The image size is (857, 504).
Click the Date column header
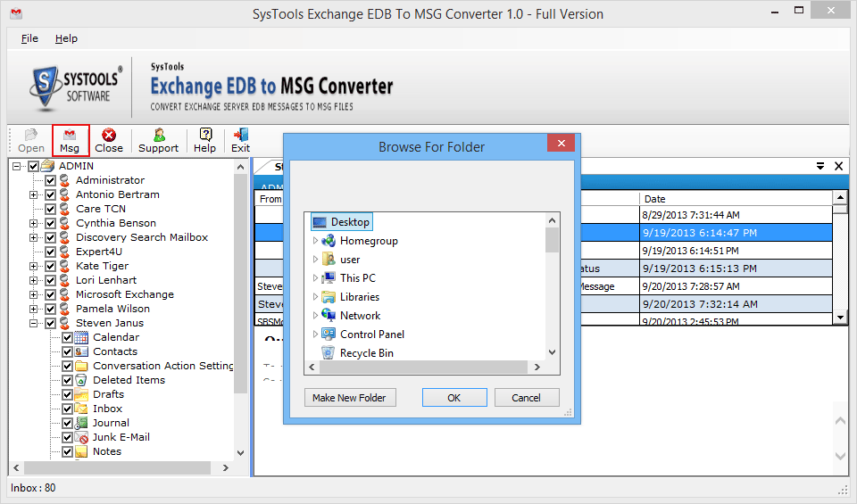coord(735,199)
